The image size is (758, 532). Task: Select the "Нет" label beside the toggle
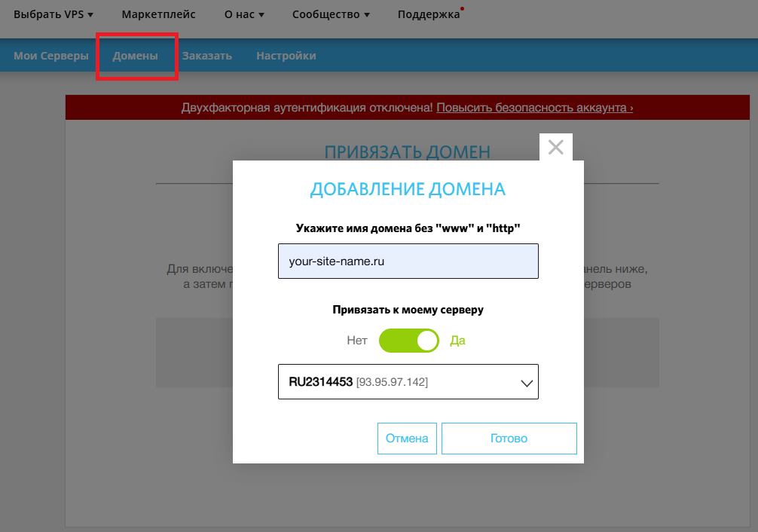[356, 341]
